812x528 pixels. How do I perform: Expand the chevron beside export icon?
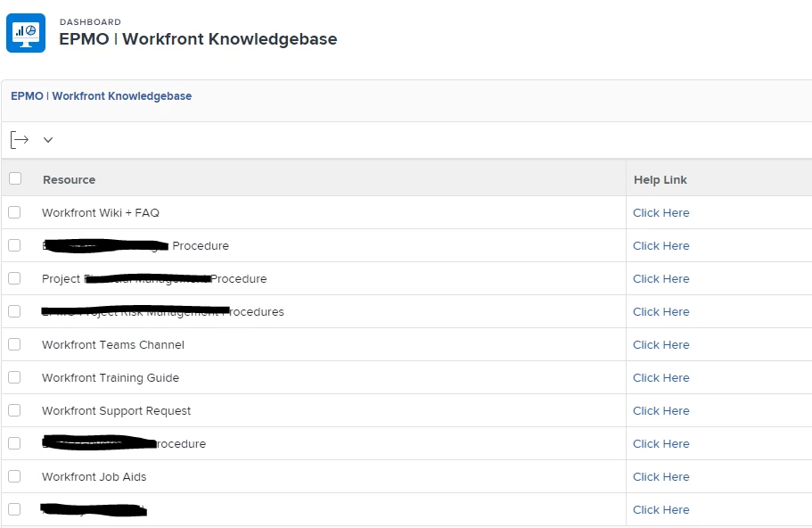pyautogui.click(x=48, y=140)
